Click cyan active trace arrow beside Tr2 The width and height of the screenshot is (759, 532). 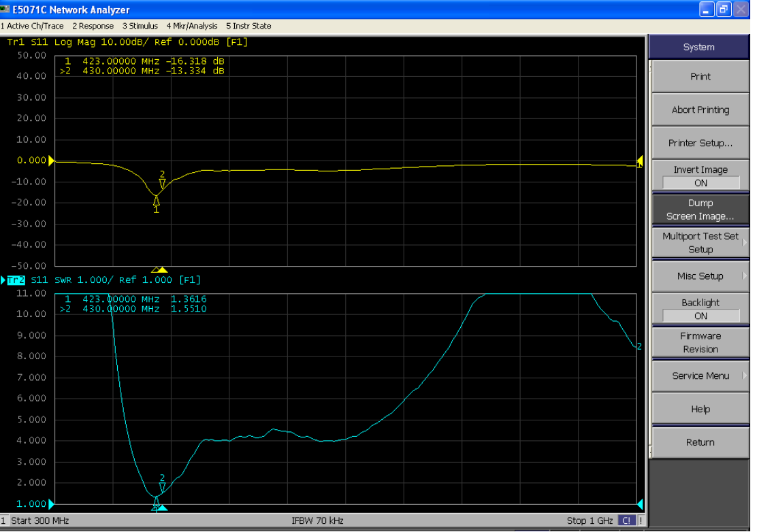[3, 280]
